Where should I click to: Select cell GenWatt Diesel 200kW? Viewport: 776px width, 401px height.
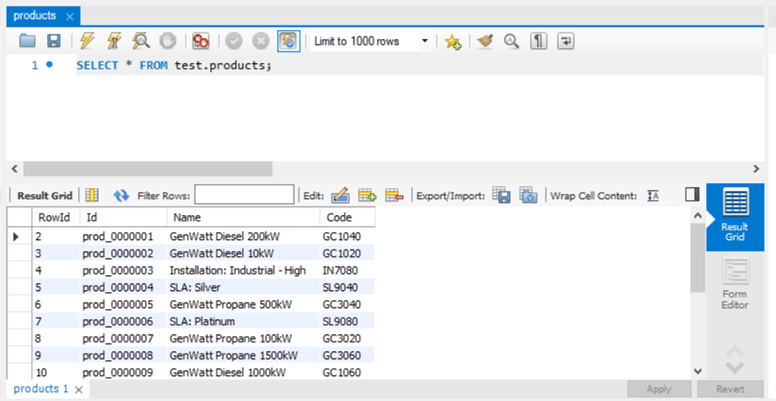tap(243, 236)
